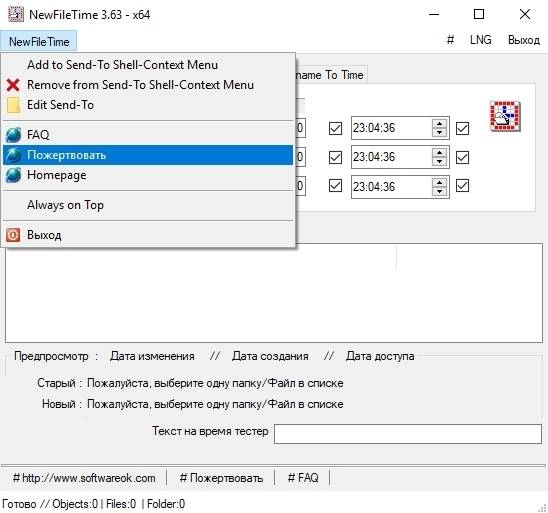Click the resize grip at window corner
This screenshot has height=513, width=548.
[543, 508]
